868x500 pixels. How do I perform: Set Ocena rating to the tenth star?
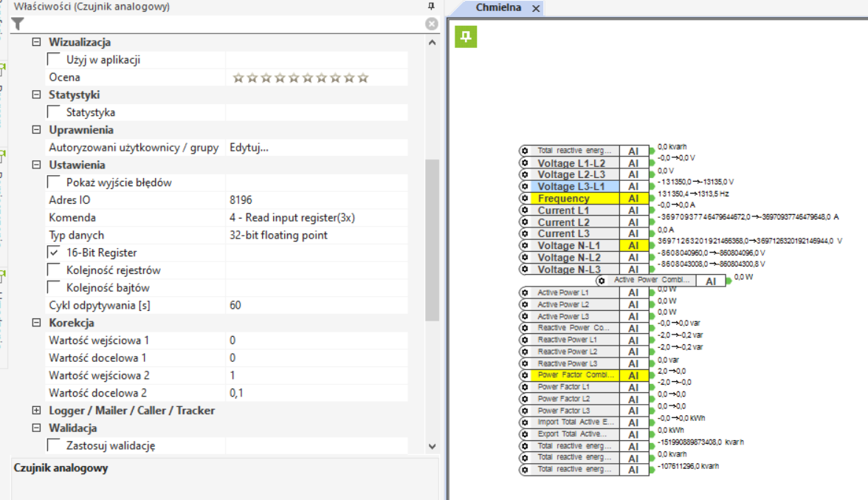point(363,78)
